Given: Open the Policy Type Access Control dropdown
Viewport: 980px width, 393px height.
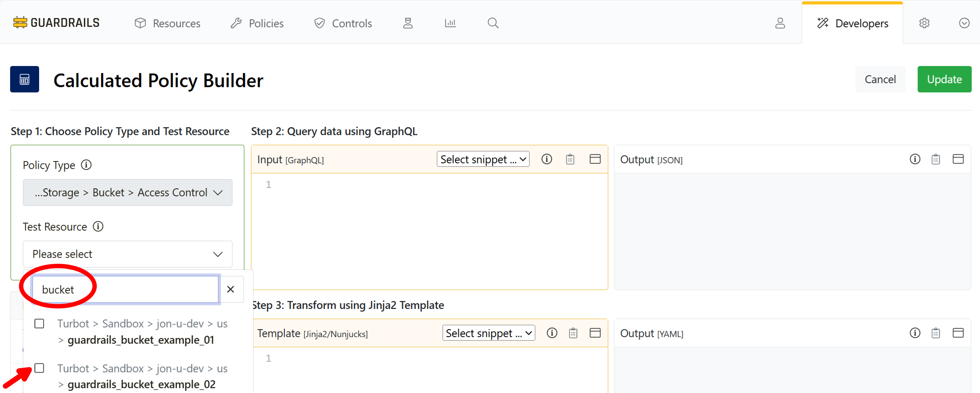Looking at the screenshot, I should 127,193.
